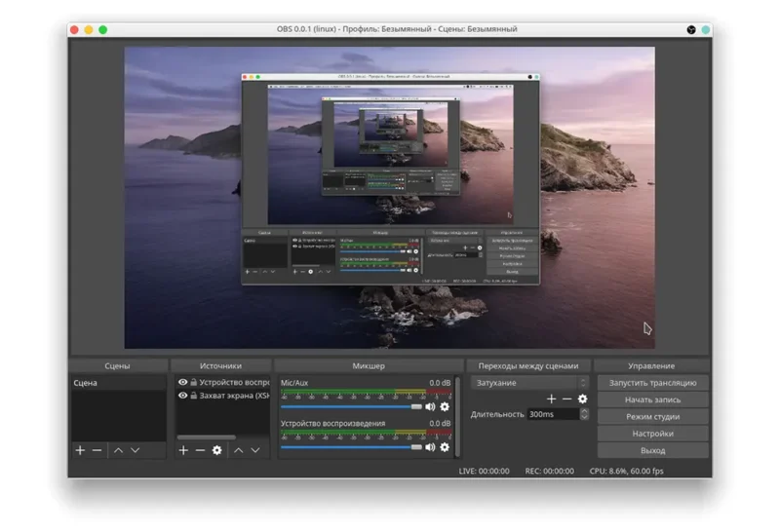Screen dimensions: 780x532
Task: Click the Mic/Aux audio level meter
Action: 366,395
